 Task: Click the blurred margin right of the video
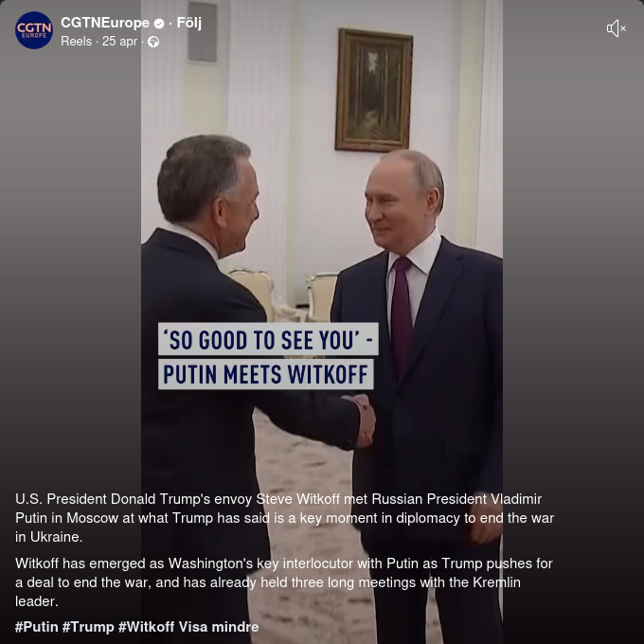pos(573,288)
